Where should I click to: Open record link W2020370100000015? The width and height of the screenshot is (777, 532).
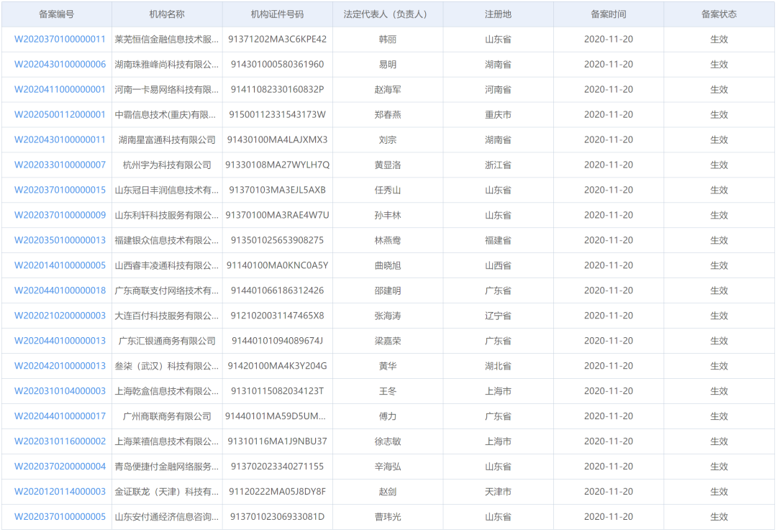click(x=60, y=191)
